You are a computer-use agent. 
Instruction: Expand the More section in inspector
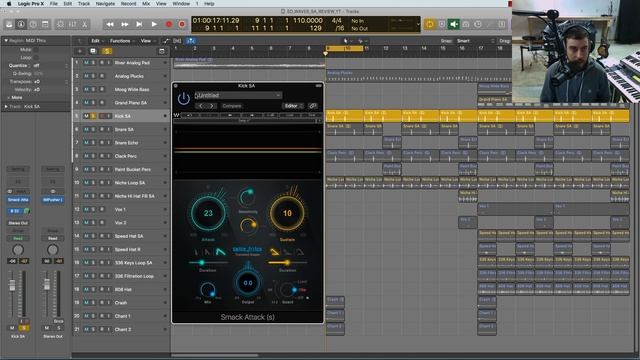[15, 98]
